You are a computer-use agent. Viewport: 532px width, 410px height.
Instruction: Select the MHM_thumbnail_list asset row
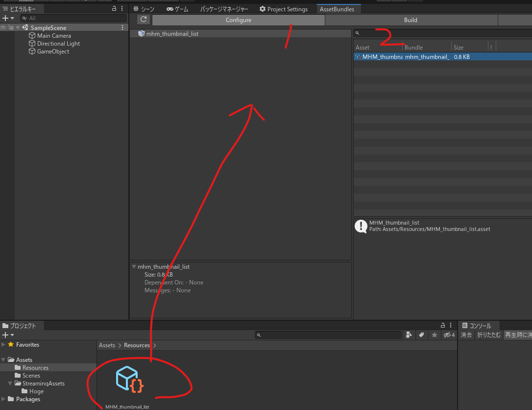[x=442, y=57]
